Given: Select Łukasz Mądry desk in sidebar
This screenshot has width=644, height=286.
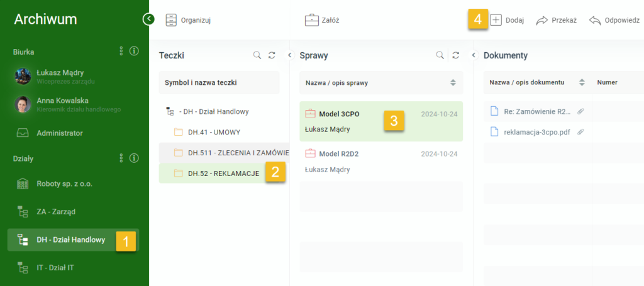Looking at the screenshot, I should click(x=74, y=76).
